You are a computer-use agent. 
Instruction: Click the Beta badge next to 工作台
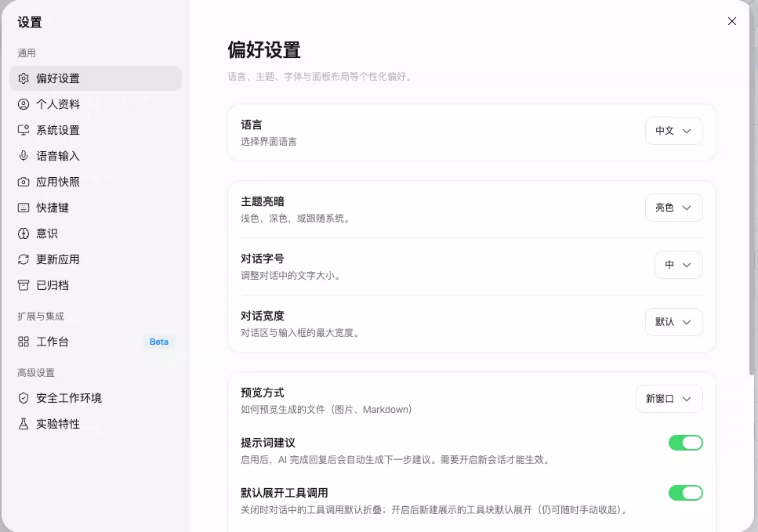pyautogui.click(x=159, y=342)
